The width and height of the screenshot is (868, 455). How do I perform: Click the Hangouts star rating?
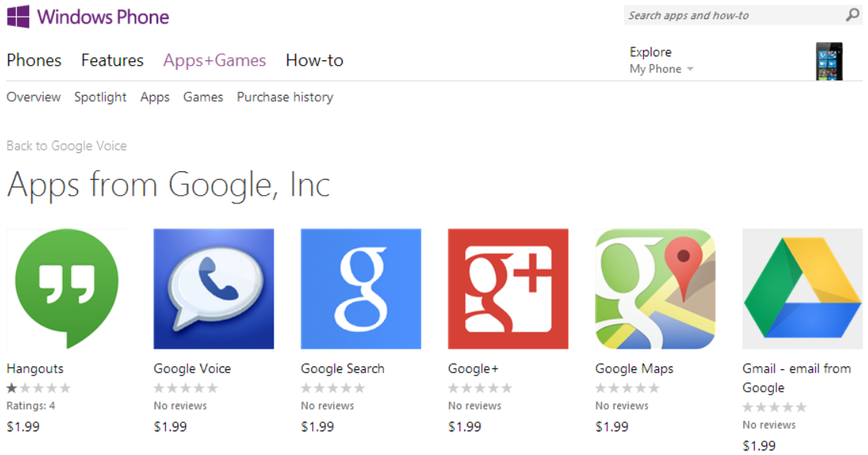click(38, 387)
